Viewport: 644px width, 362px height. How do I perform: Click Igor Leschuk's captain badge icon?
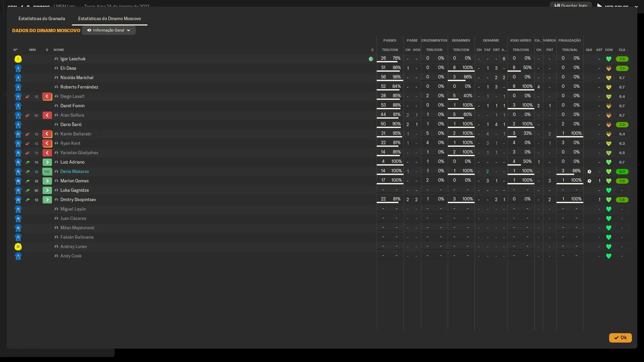point(371,59)
